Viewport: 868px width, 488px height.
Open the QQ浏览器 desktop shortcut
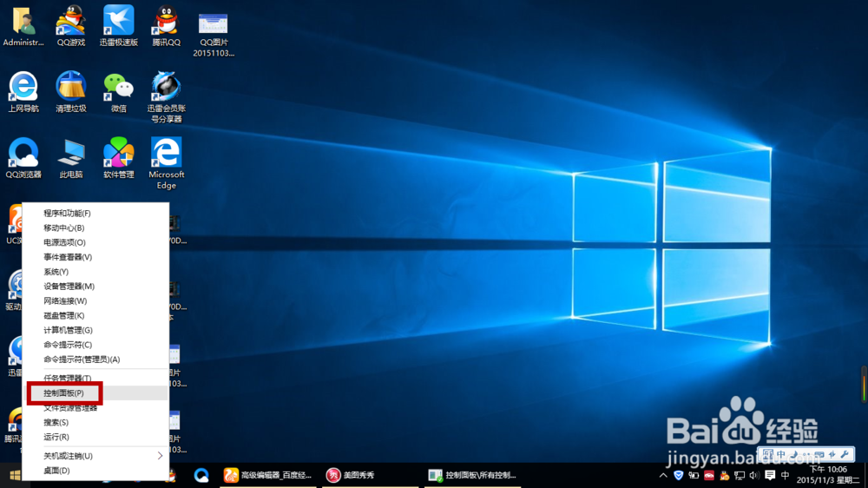[23, 158]
